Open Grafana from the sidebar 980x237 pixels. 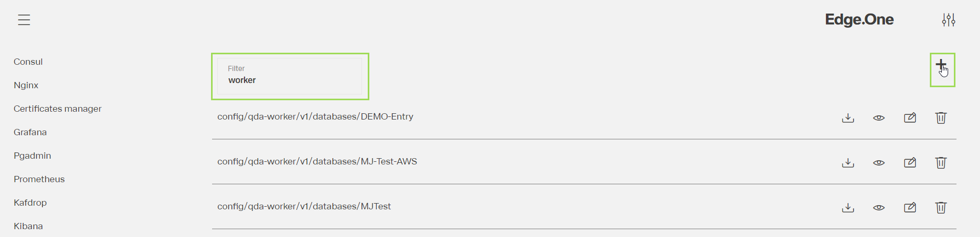pyautogui.click(x=30, y=132)
